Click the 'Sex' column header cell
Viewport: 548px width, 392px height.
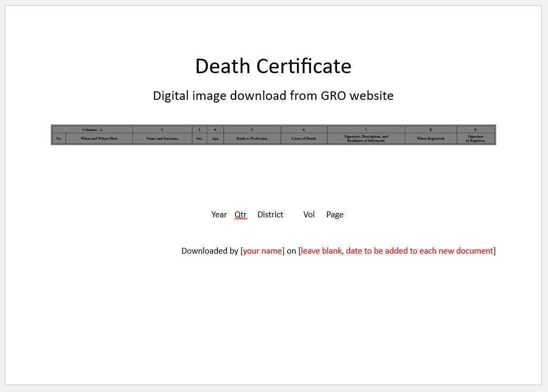[x=199, y=139]
